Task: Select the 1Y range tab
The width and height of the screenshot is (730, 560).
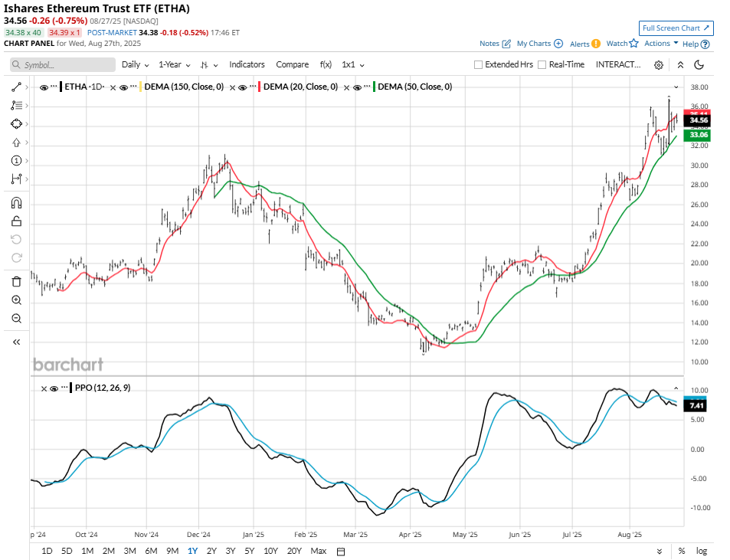Action: click(x=192, y=551)
